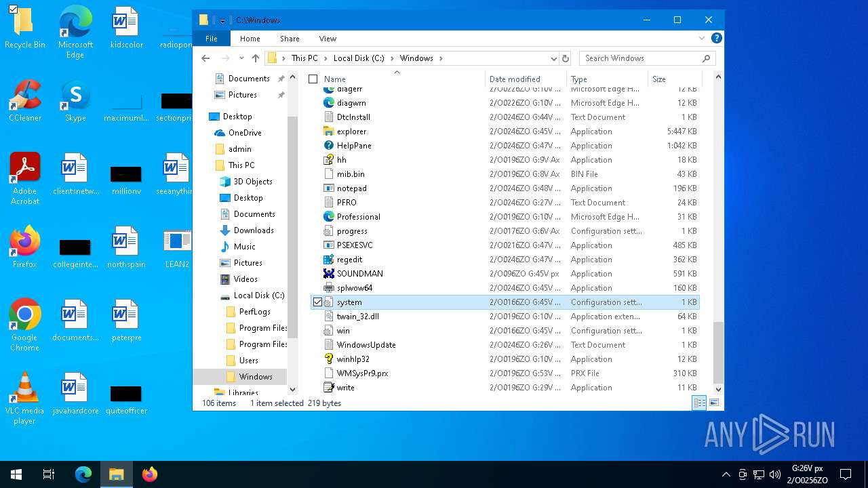Sort by Date modified column

pos(526,79)
